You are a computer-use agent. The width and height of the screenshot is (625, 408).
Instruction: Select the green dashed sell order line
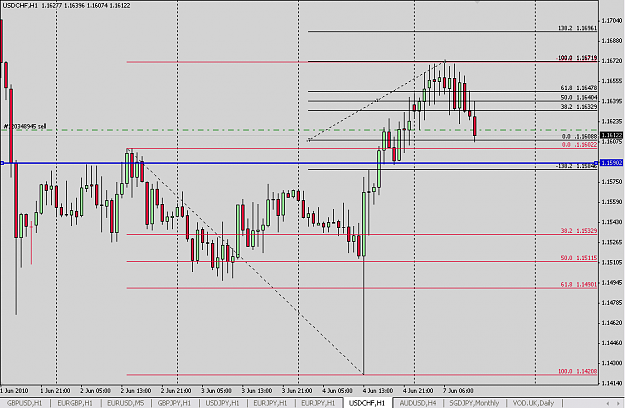click(299, 130)
